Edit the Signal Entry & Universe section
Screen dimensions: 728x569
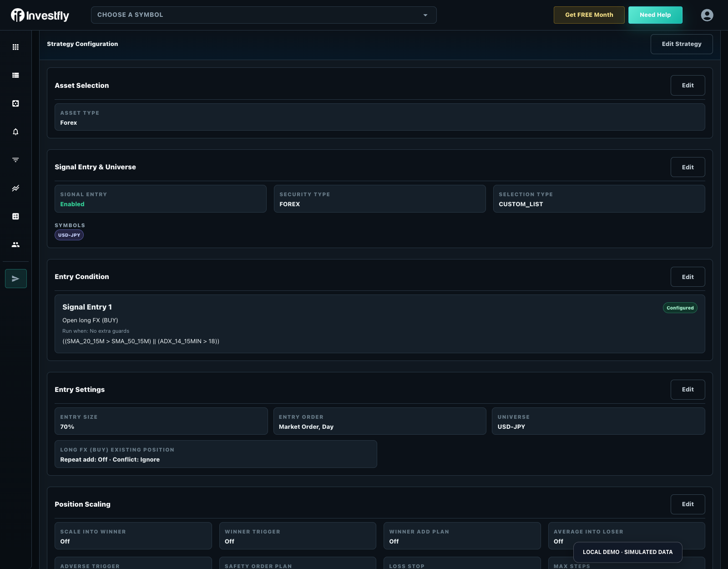pos(688,168)
